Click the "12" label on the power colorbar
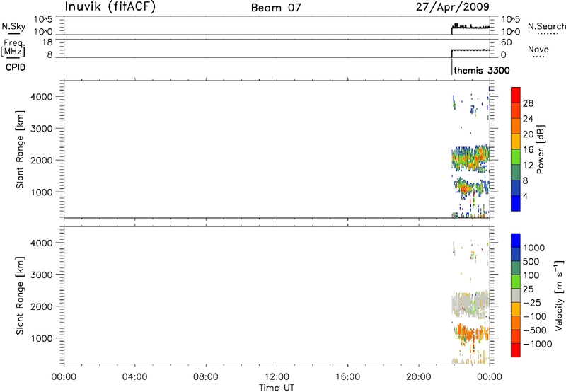 528,166
